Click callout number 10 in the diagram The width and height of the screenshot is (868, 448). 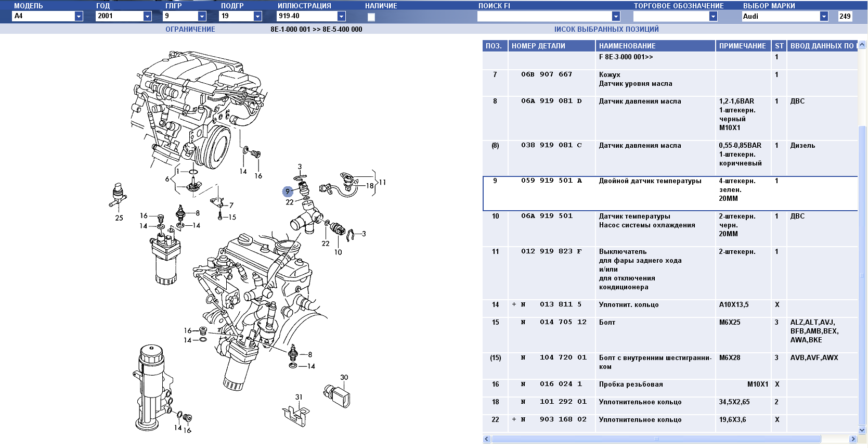click(338, 252)
